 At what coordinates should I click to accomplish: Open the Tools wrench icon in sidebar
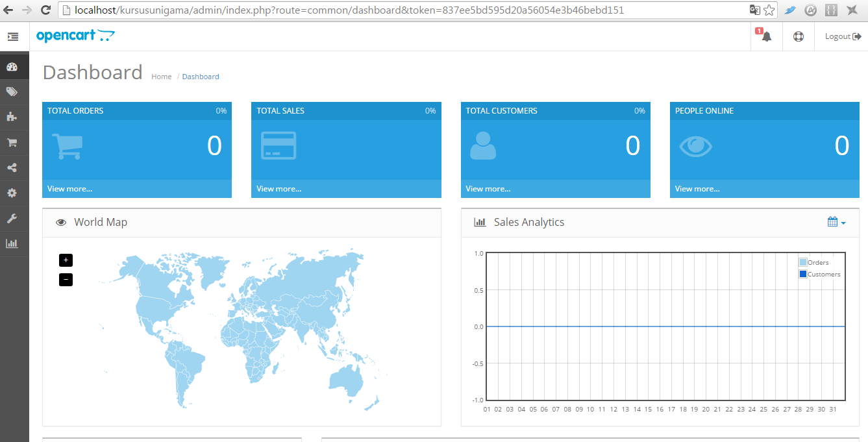[x=12, y=219]
